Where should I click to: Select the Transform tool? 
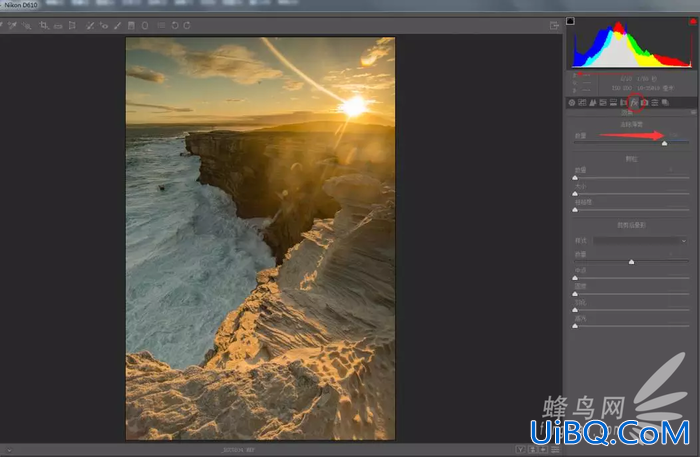coord(72,25)
